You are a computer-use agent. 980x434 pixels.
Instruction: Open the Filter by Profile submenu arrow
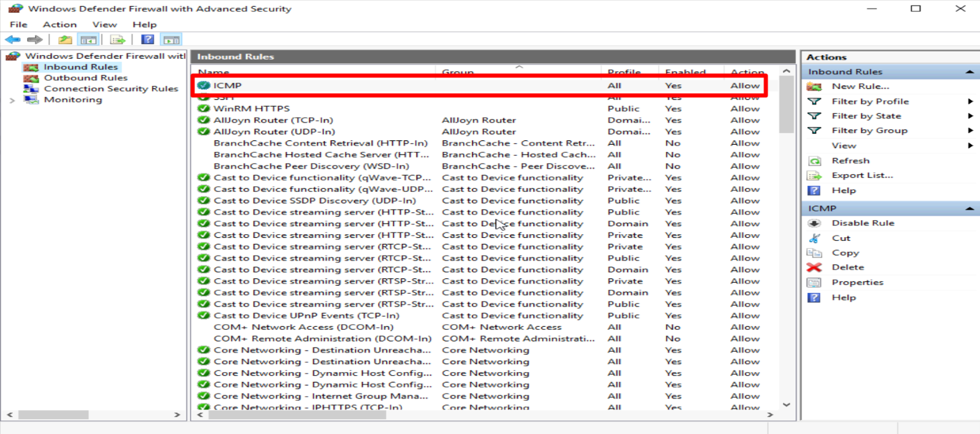point(970,101)
